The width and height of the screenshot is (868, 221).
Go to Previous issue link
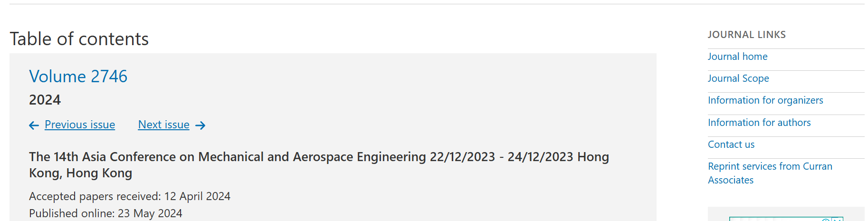(x=80, y=125)
